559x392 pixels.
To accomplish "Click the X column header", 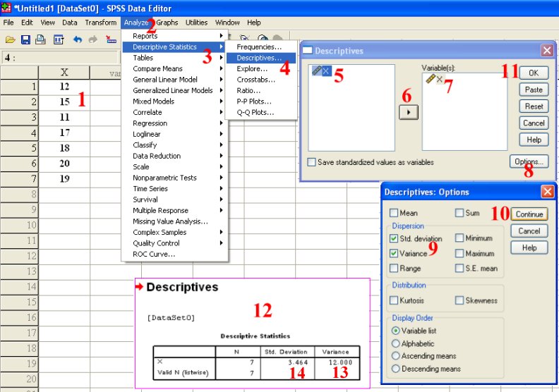I will [64, 73].
